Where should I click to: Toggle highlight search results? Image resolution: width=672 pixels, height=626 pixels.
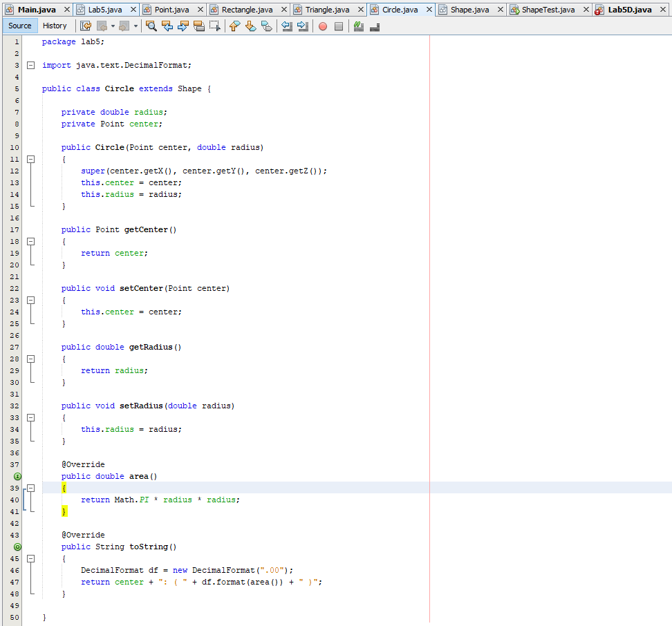click(200, 25)
